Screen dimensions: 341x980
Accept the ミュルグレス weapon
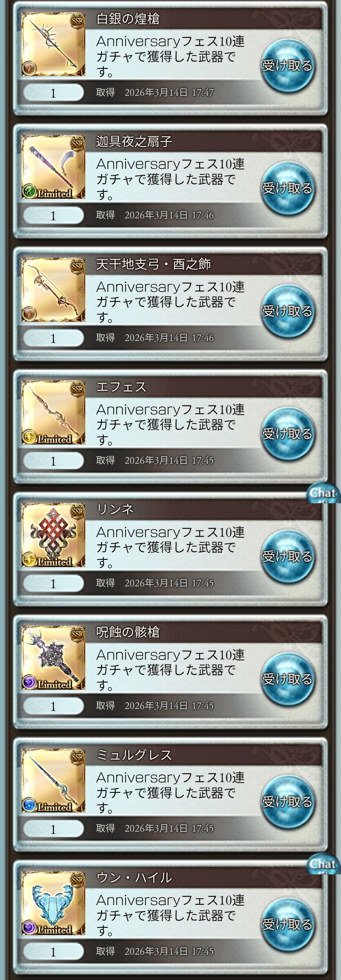(288, 802)
